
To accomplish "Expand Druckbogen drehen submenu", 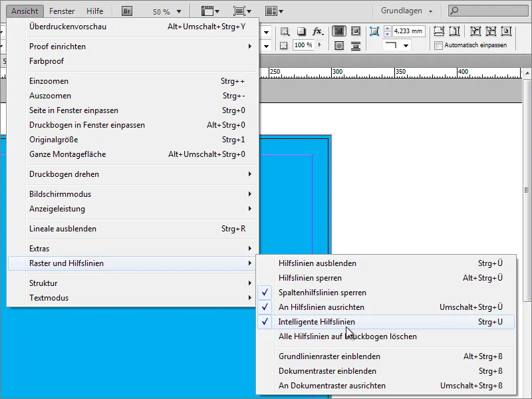I will [132, 174].
